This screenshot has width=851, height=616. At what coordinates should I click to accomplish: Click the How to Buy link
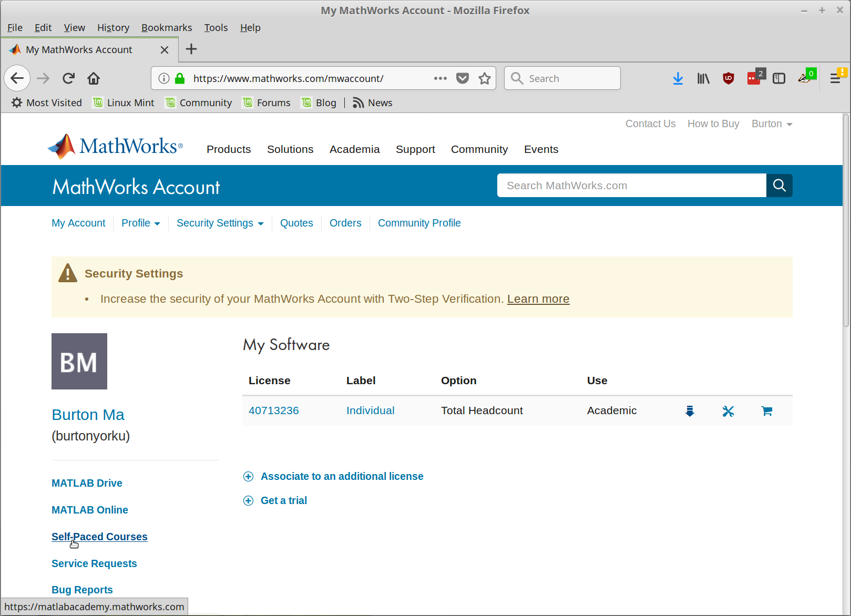click(x=713, y=124)
